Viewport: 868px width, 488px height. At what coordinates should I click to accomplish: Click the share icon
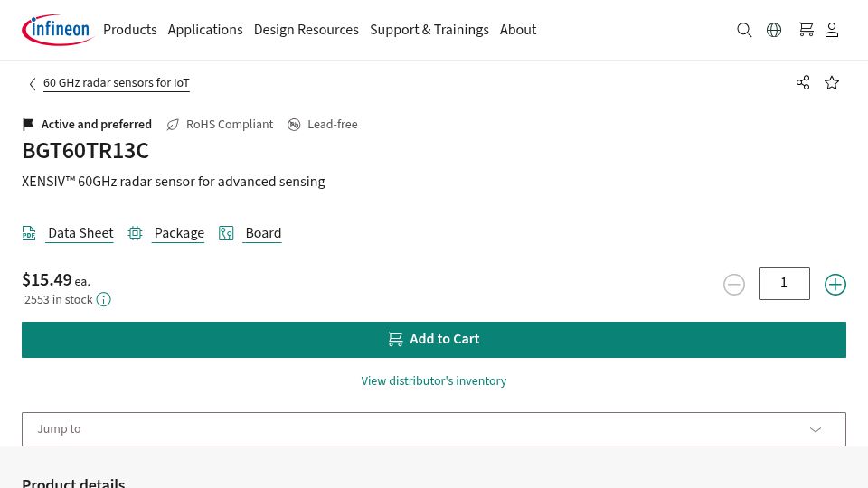pos(803,82)
